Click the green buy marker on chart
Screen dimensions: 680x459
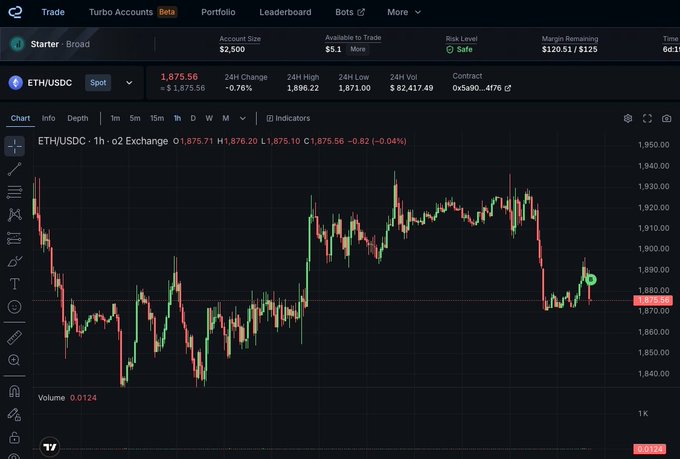tap(591, 280)
